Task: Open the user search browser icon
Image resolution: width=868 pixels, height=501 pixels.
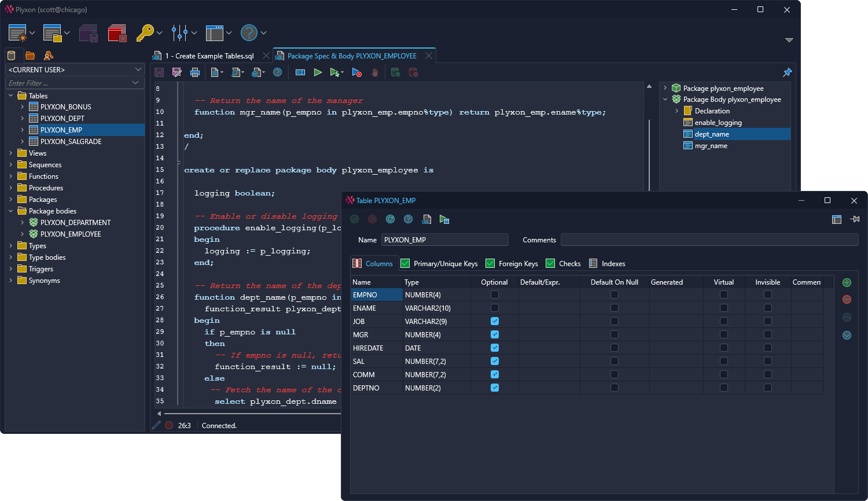Action: [49, 56]
